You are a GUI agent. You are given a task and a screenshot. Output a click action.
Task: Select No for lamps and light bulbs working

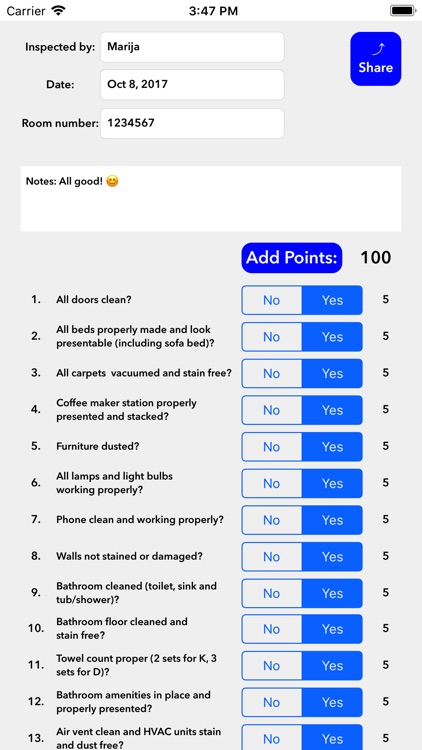click(x=271, y=483)
